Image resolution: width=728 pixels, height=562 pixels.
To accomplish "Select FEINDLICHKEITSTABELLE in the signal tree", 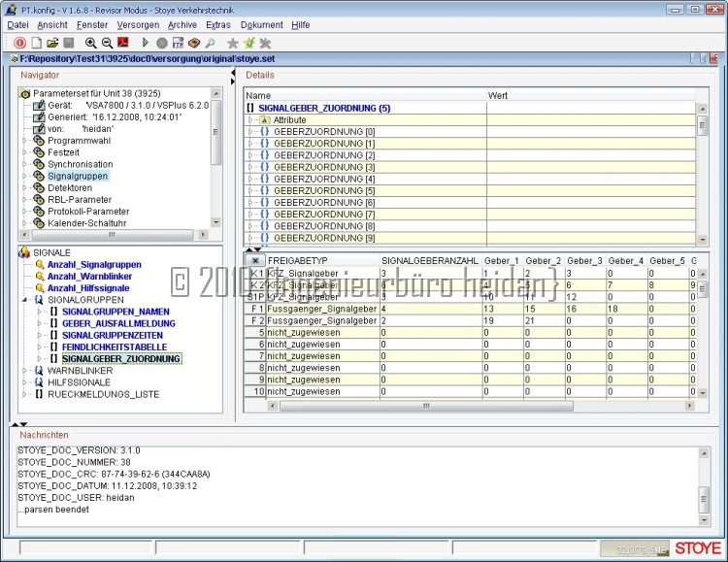I will click(114, 347).
